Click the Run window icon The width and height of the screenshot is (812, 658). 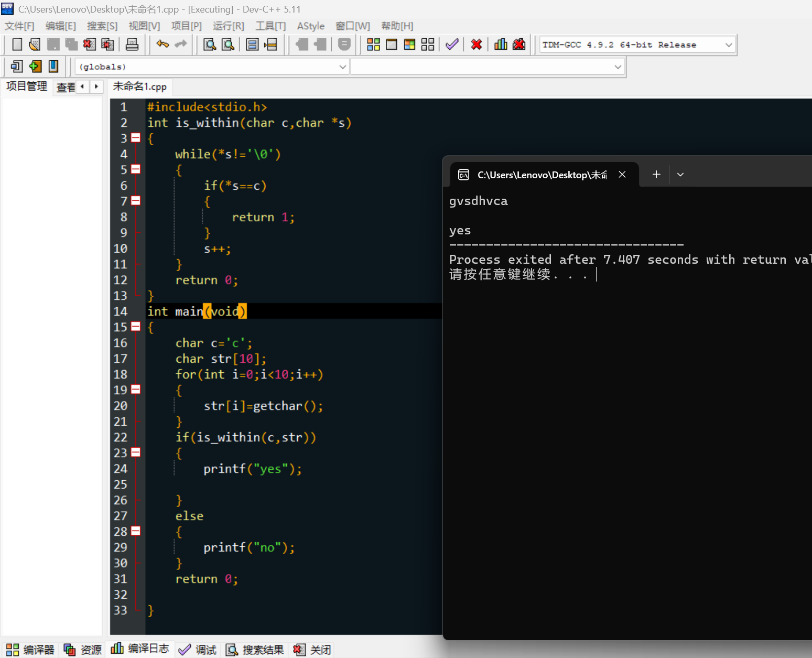(392, 45)
